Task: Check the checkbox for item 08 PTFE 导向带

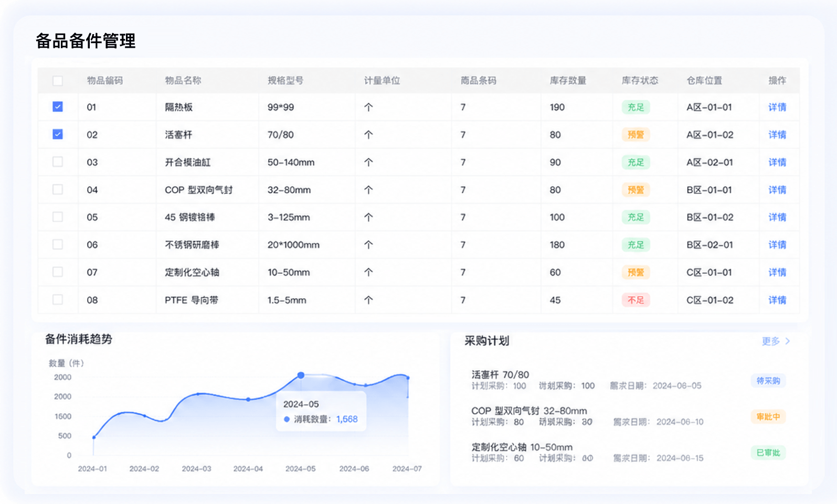Action: 58,299
